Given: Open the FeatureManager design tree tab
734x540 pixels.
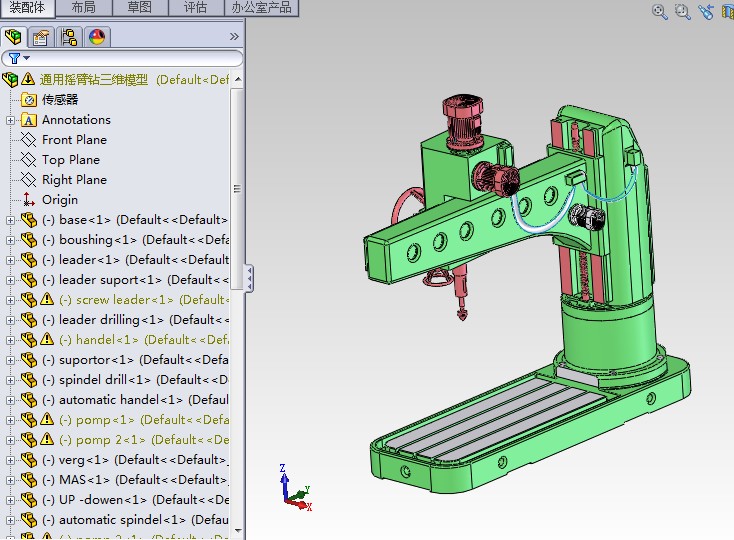Looking at the screenshot, I should [13, 37].
